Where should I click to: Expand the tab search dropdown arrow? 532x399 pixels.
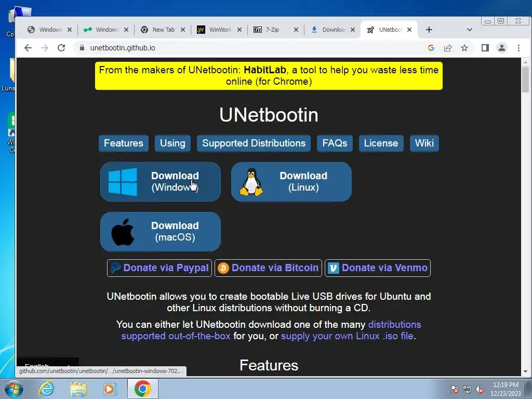470,30
